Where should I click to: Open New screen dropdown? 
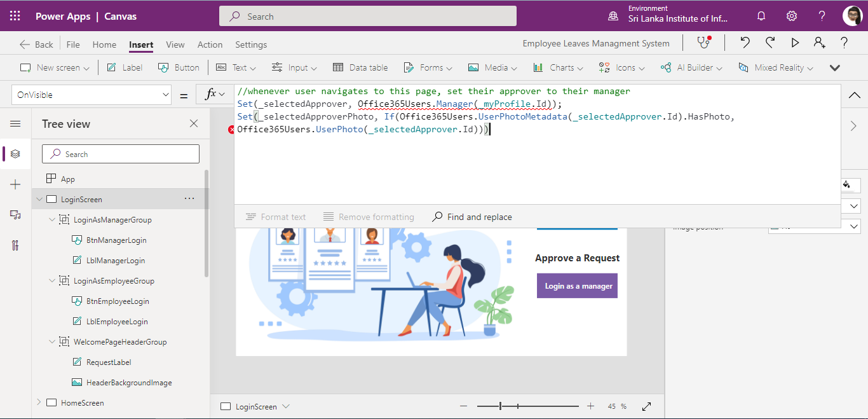tap(55, 67)
